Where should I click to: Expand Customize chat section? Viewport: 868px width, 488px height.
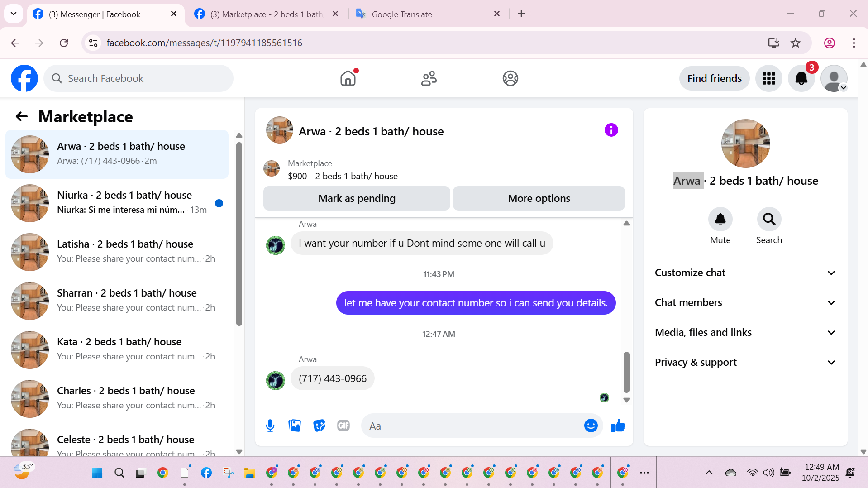745,273
